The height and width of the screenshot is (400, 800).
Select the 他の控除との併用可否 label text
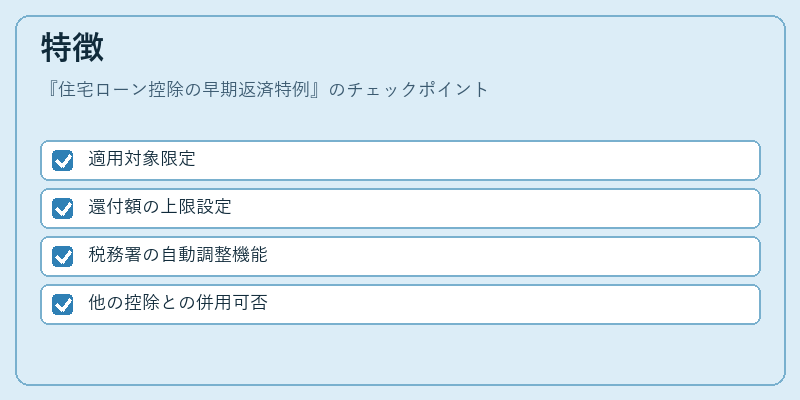click(178, 303)
